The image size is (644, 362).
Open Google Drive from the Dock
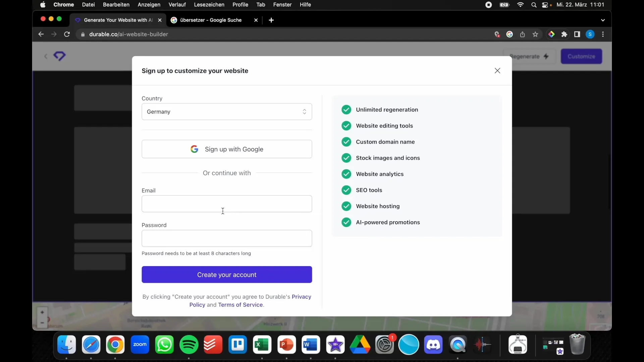(x=360, y=345)
